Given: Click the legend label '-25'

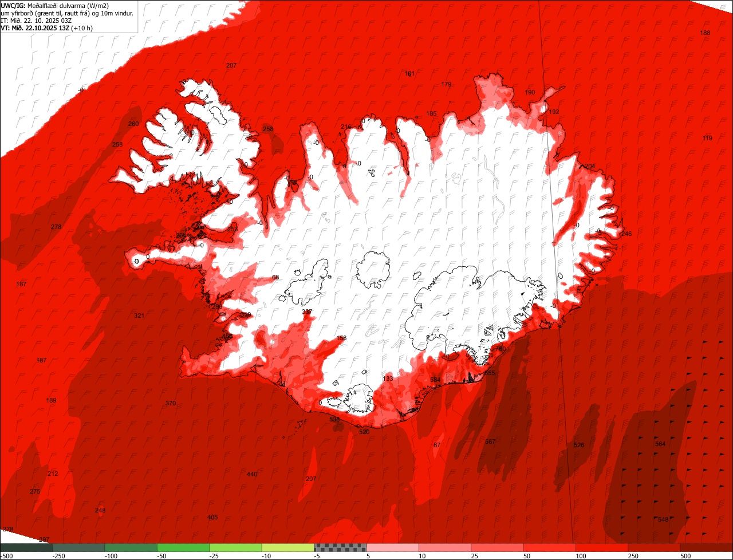Looking at the screenshot, I should tap(215, 556).
